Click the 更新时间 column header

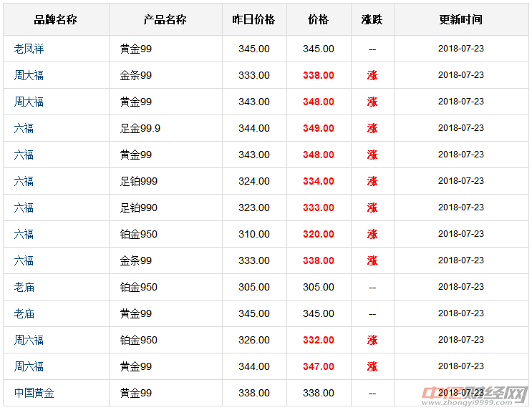click(460, 20)
